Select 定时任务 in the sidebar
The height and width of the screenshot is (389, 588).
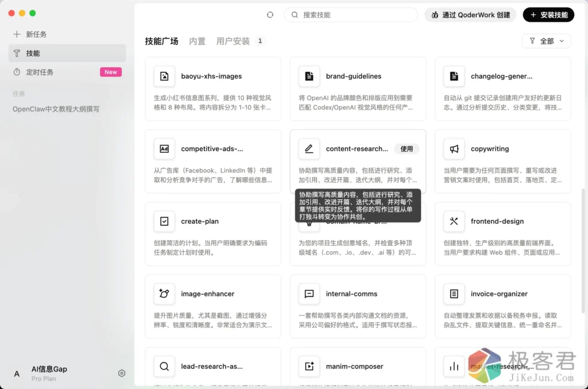(x=40, y=72)
